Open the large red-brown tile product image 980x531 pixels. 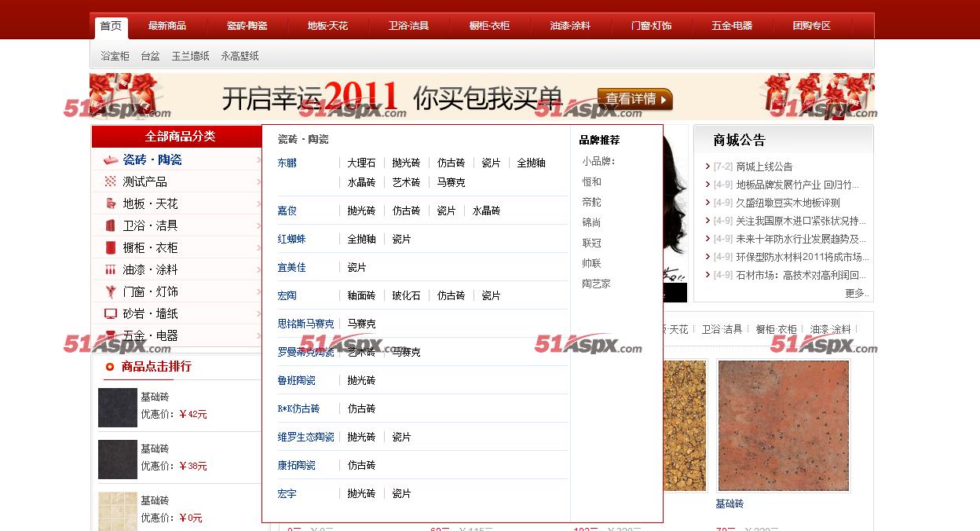[784, 426]
